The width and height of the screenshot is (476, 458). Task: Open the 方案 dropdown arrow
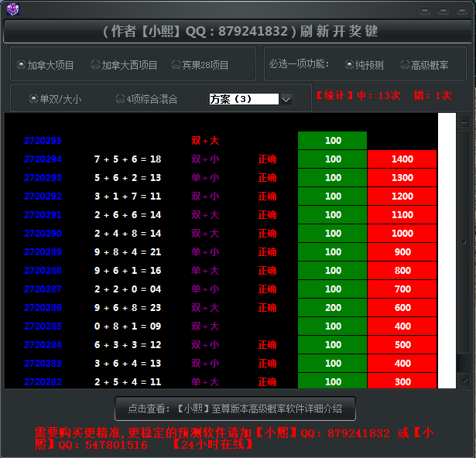click(286, 99)
